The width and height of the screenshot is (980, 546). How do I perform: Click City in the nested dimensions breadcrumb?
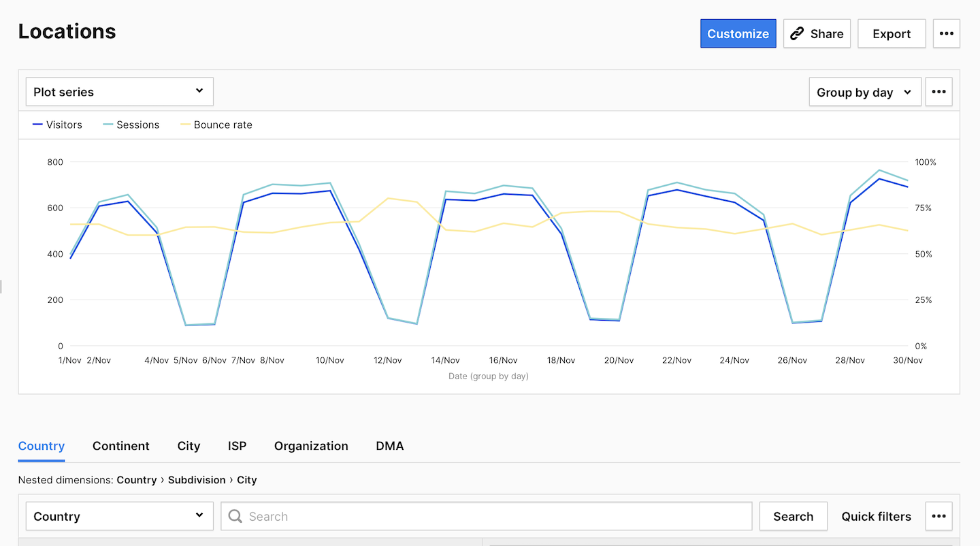click(x=246, y=480)
